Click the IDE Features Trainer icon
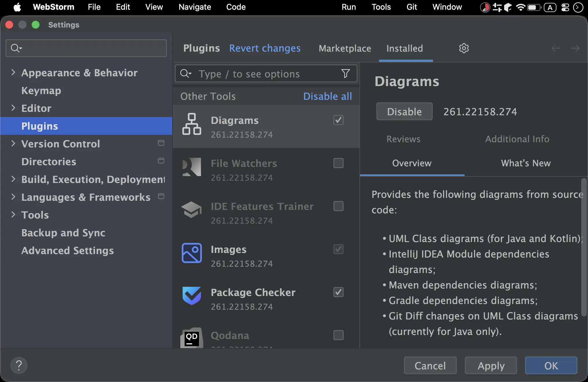The image size is (588, 382). pyautogui.click(x=192, y=210)
